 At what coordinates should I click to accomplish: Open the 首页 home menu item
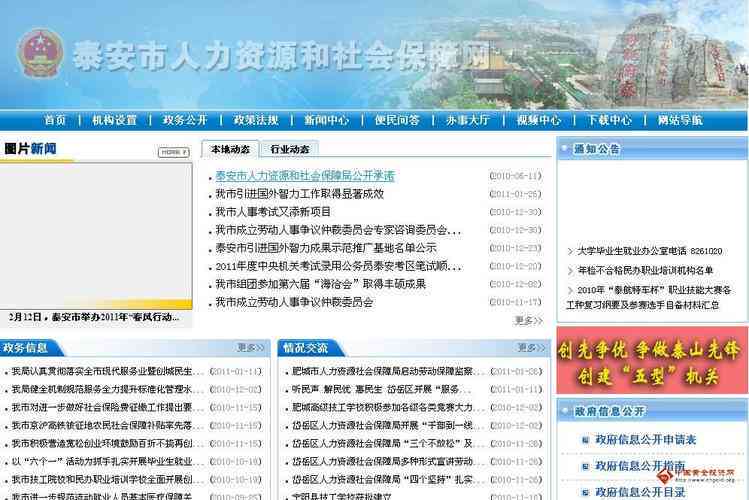pos(55,120)
